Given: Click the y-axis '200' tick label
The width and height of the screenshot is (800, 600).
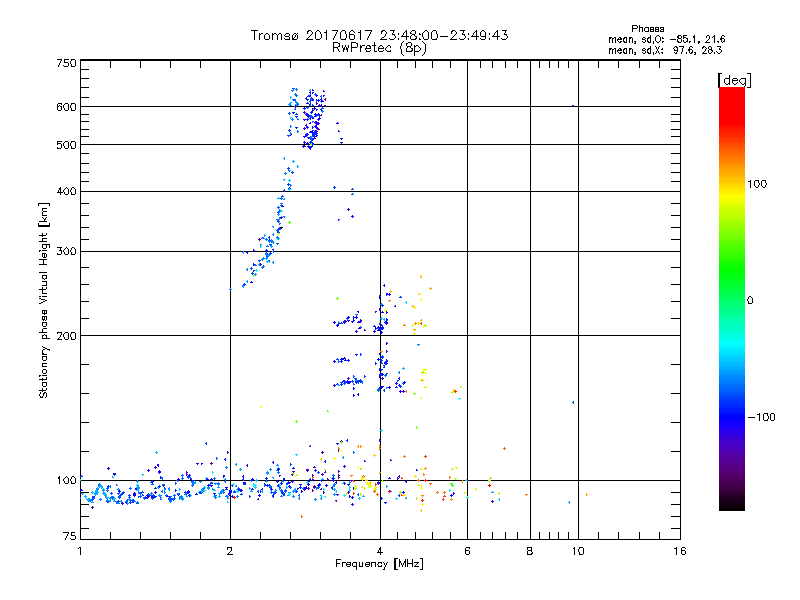Looking at the screenshot, I should click(x=66, y=336).
